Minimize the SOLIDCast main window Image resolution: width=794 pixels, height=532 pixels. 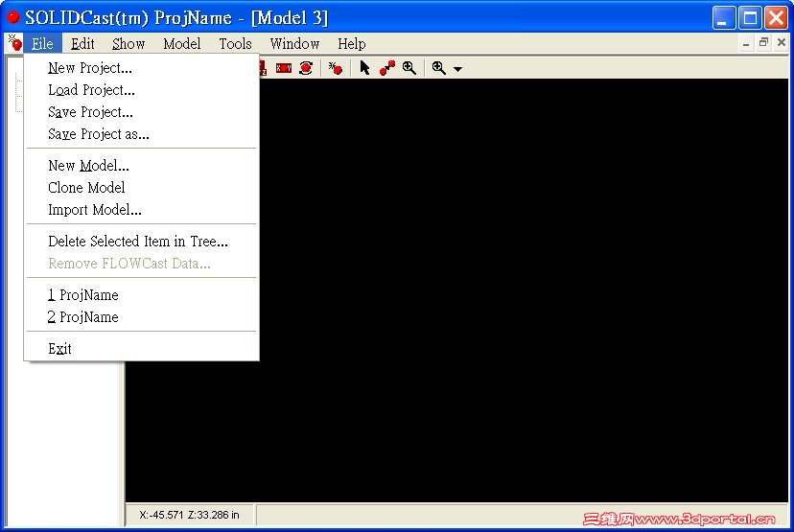pyautogui.click(x=723, y=17)
